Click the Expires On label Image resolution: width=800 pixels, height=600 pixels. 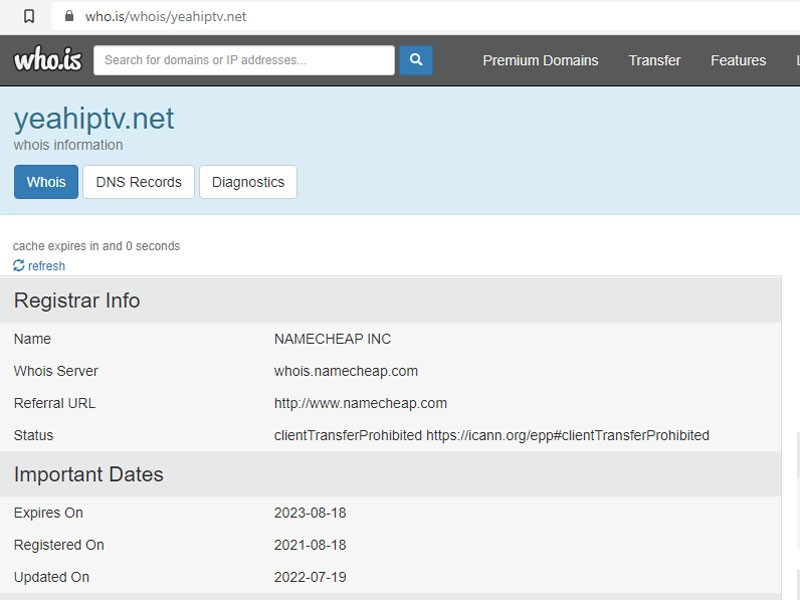click(48, 513)
